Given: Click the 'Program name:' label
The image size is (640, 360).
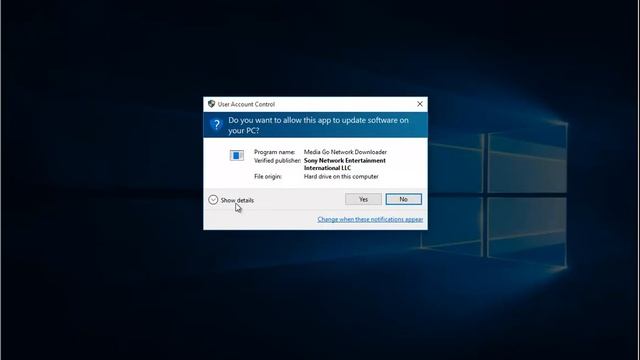Looking at the screenshot, I should (274, 152).
